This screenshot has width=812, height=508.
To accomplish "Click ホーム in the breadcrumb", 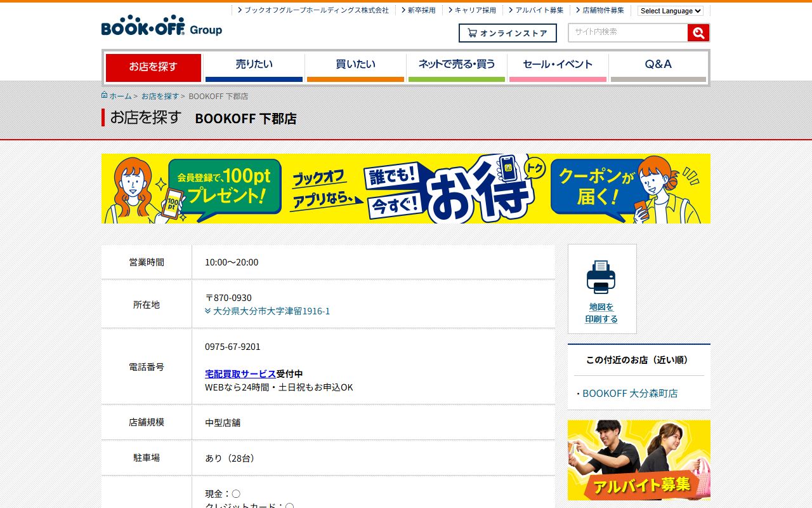I will coord(121,96).
